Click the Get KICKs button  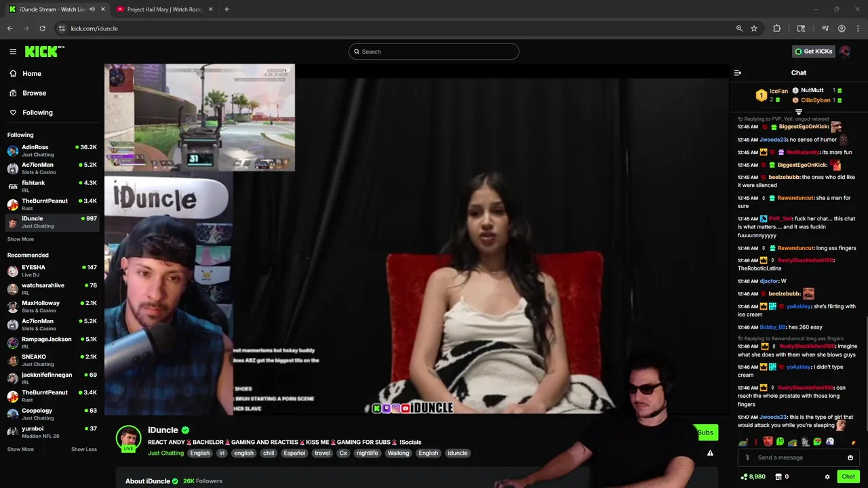[813, 52]
